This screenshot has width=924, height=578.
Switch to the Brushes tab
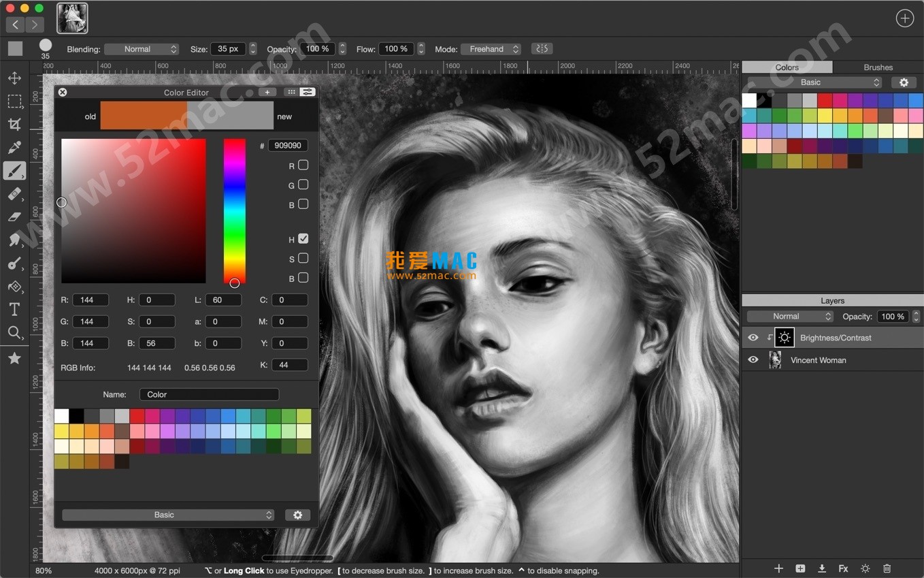point(878,67)
